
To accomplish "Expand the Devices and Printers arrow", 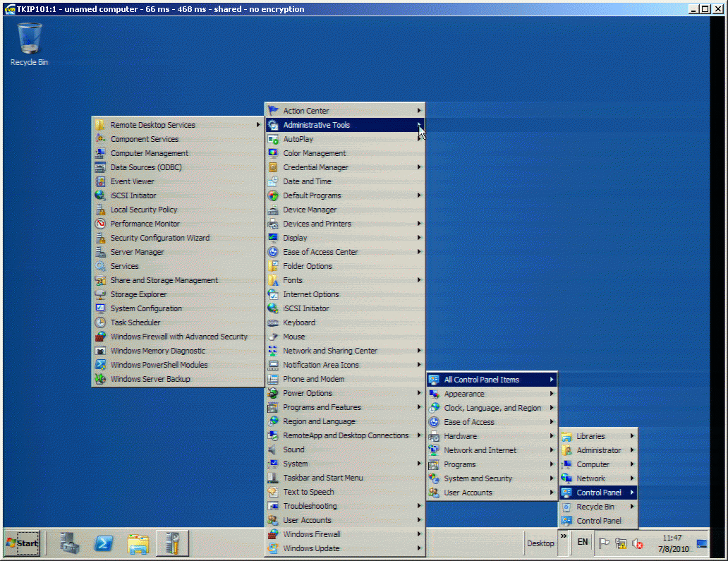I will click(419, 224).
